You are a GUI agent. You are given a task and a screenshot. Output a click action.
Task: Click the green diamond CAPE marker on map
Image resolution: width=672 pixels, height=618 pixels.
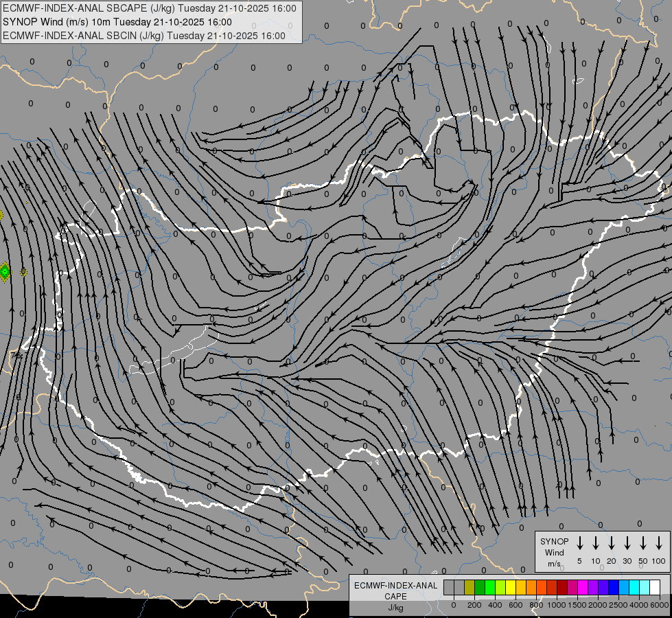(5, 272)
